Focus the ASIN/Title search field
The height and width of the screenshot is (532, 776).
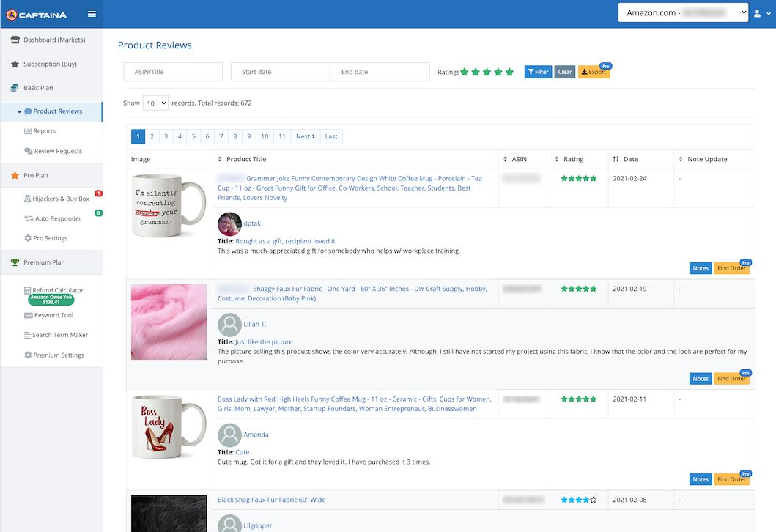point(173,72)
